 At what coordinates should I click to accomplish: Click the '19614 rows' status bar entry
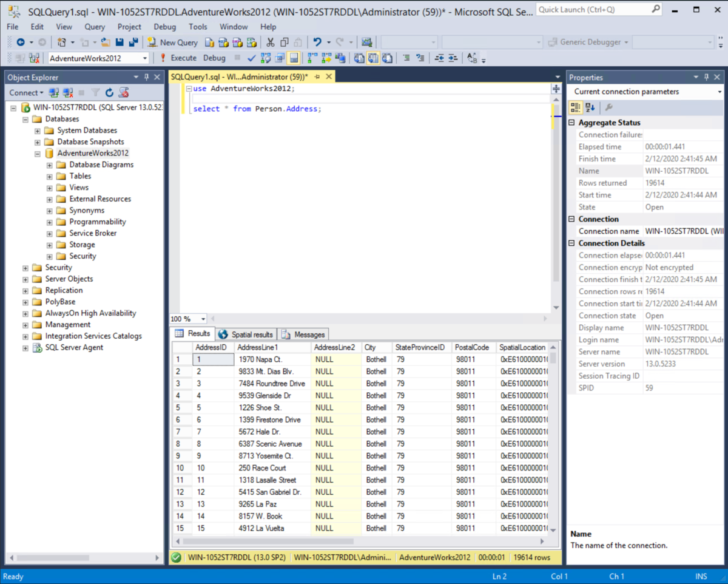click(531, 557)
